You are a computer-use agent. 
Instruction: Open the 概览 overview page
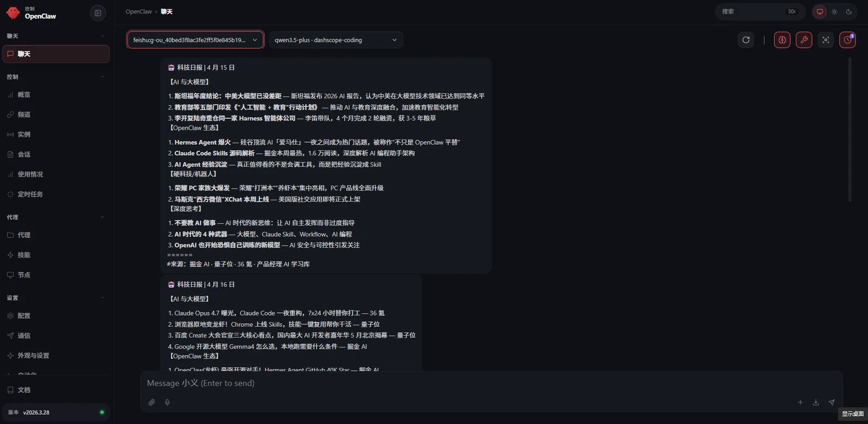pyautogui.click(x=56, y=95)
